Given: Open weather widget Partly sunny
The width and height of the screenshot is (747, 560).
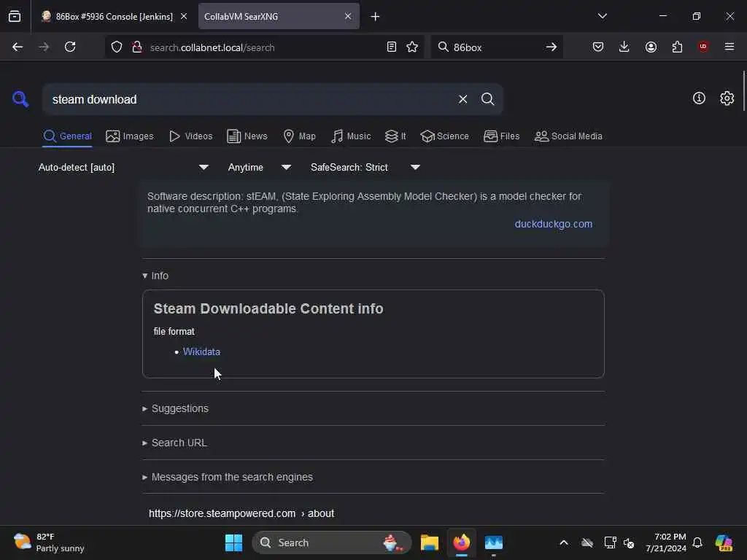Looking at the screenshot, I should click(x=49, y=542).
